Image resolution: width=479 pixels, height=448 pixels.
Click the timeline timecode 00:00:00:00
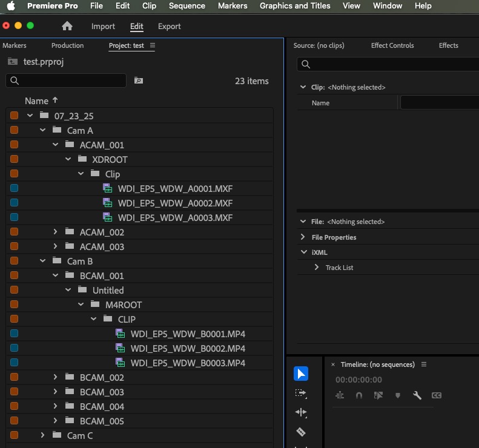pyautogui.click(x=358, y=380)
